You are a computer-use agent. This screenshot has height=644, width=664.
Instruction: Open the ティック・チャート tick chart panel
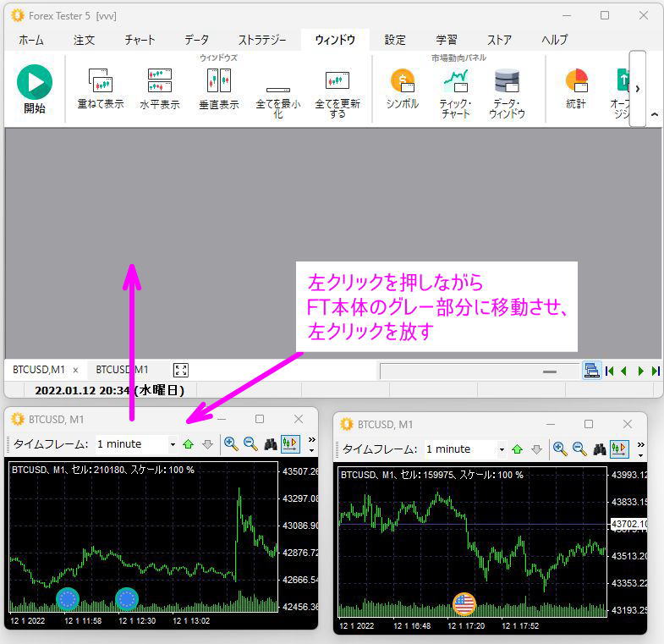click(455, 80)
